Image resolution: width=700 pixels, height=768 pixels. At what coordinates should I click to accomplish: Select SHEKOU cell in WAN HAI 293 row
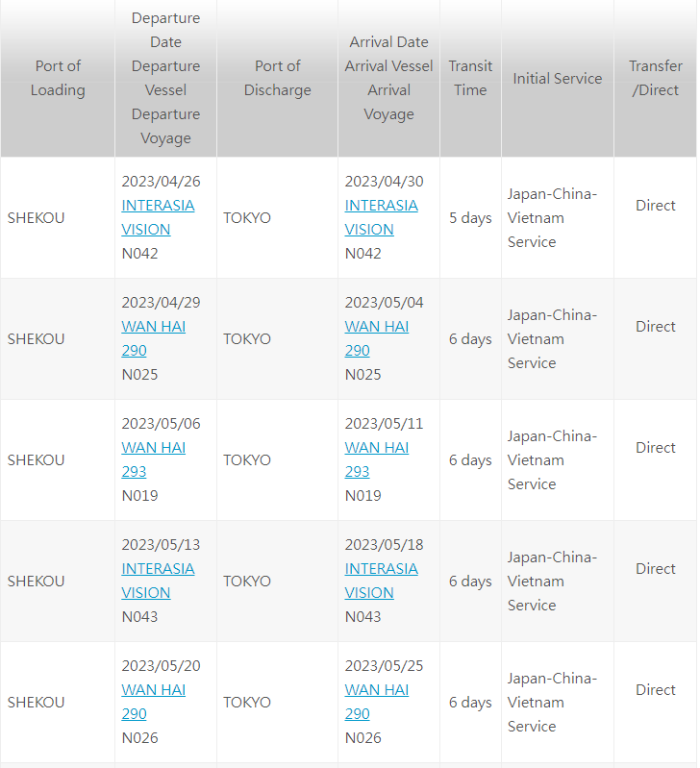click(x=37, y=460)
